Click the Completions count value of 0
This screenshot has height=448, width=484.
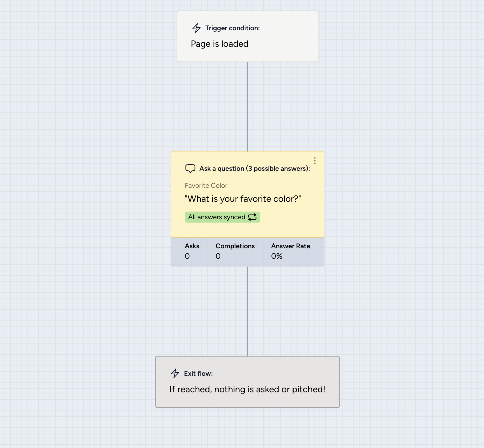click(x=218, y=256)
